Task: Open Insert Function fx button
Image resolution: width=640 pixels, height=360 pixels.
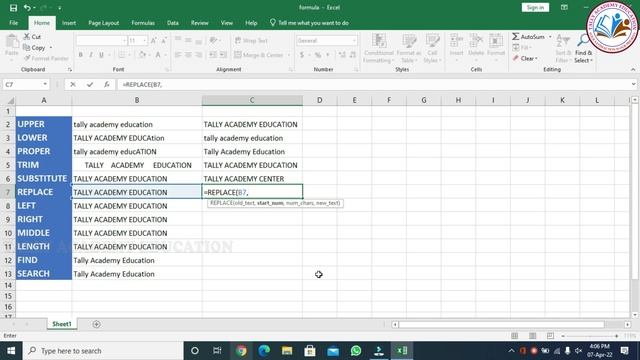Action: (107, 84)
